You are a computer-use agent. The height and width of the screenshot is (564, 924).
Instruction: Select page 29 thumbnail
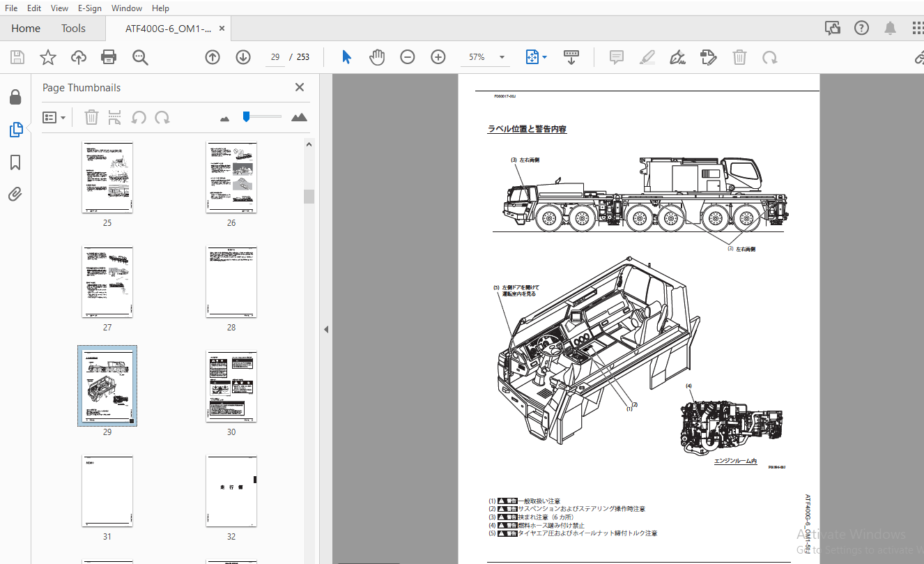pyautogui.click(x=107, y=386)
